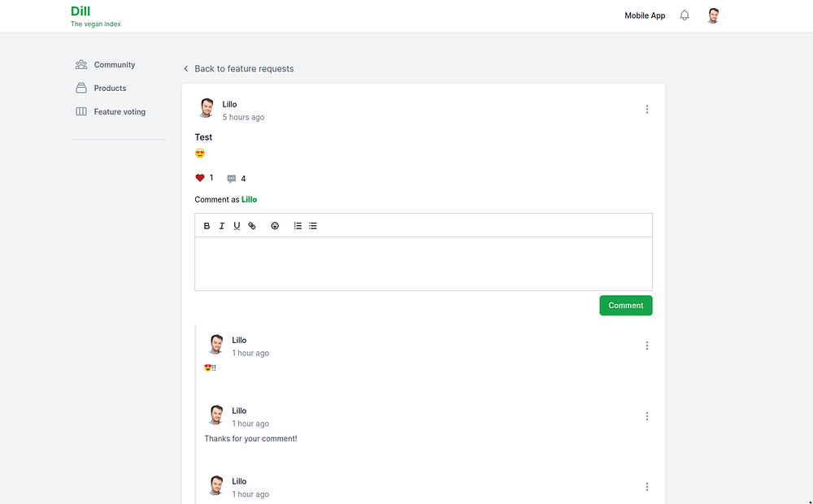Click the Products box icon

[81, 88]
